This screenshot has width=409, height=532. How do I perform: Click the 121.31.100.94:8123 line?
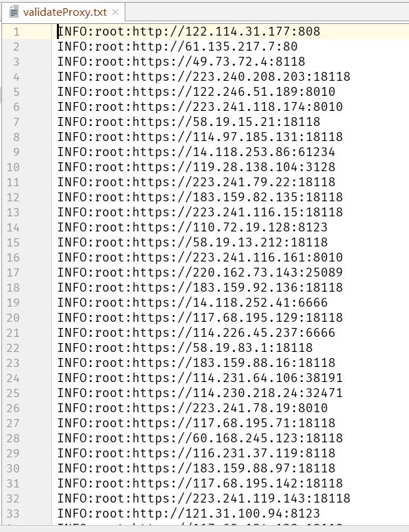pyautogui.click(x=188, y=514)
